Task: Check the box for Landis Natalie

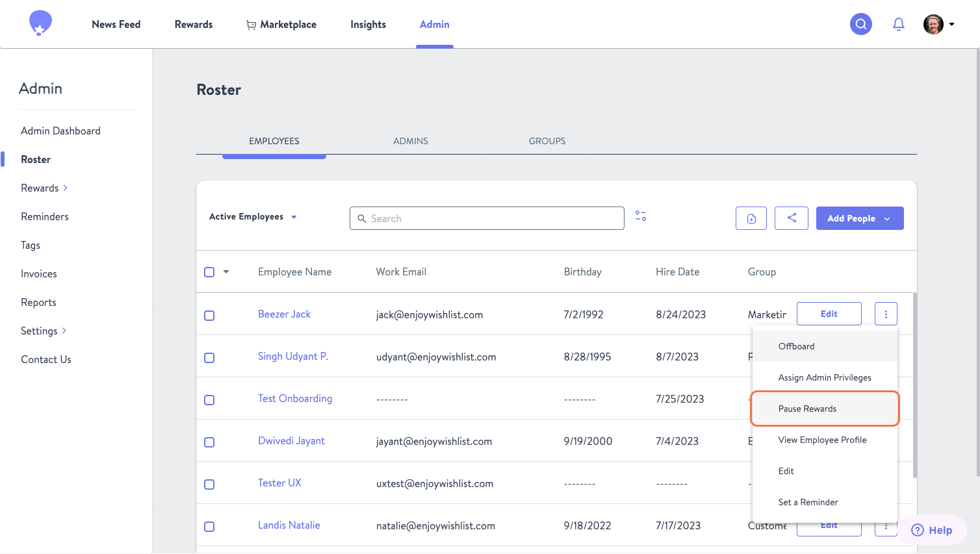Action: [x=209, y=527]
